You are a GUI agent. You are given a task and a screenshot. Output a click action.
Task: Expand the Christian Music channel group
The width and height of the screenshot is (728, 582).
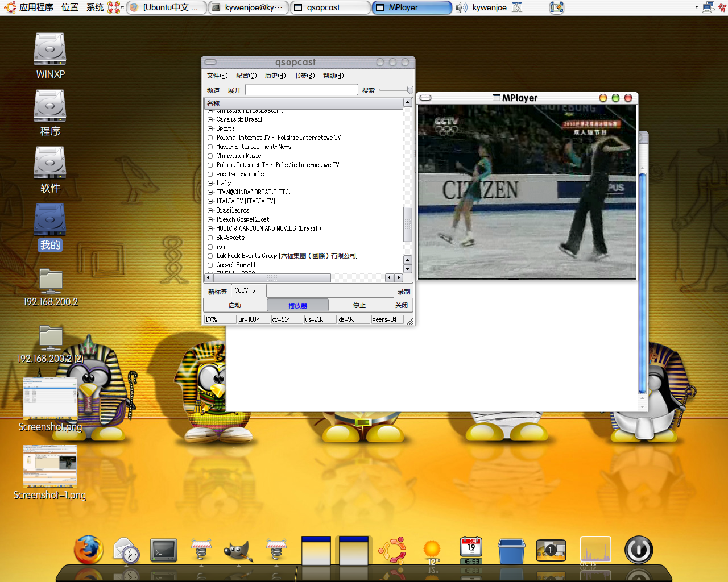[210, 156]
